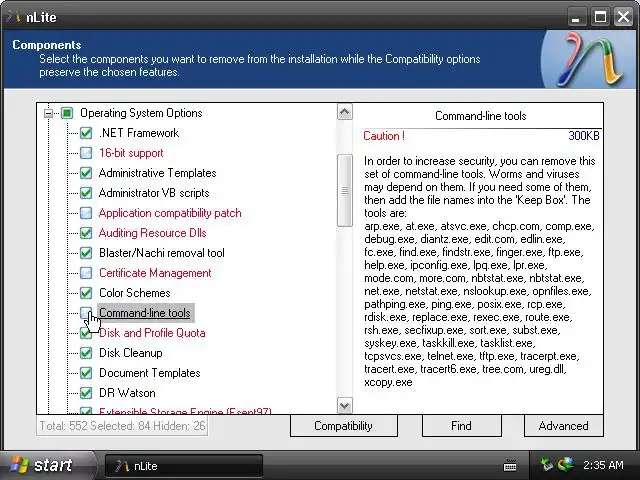The height and width of the screenshot is (480, 640).
Task: Check the 16-bit support checkbox
Action: (86, 153)
